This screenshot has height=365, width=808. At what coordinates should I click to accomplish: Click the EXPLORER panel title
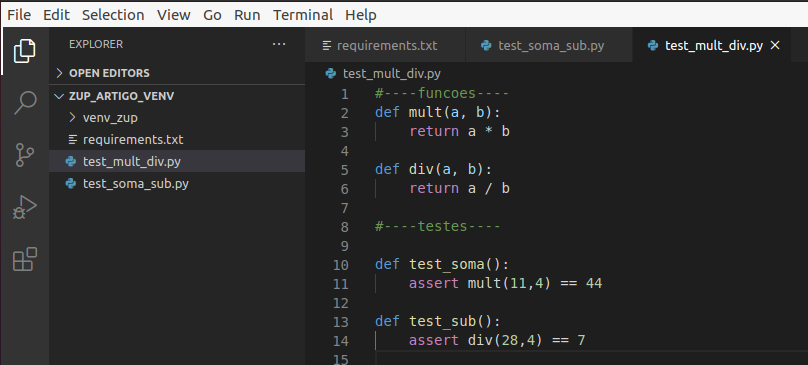(x=96, y=44)
